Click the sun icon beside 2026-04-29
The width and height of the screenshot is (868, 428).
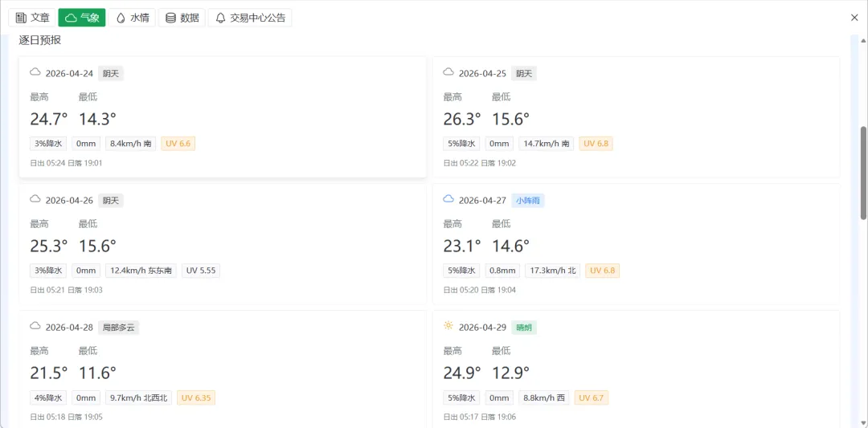(x=448, y=327)
